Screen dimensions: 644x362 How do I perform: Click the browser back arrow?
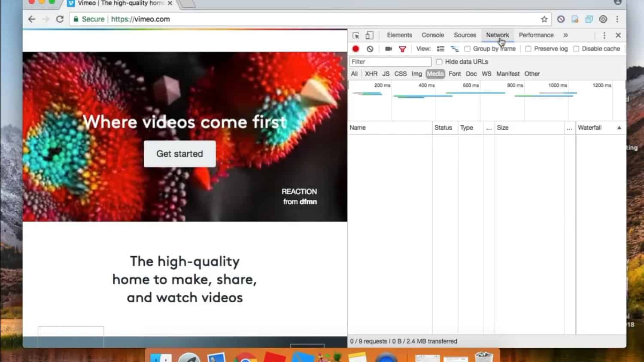31,19
